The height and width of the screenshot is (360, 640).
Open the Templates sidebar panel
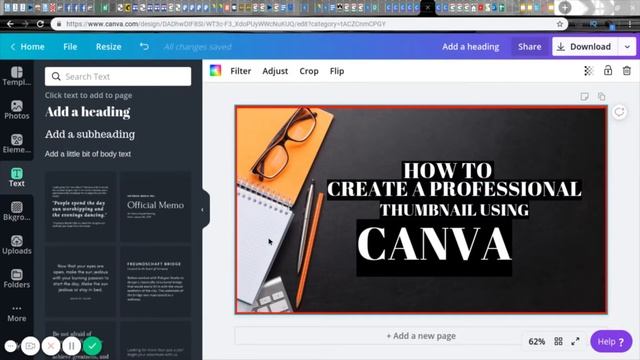click(x=17, y=76)
